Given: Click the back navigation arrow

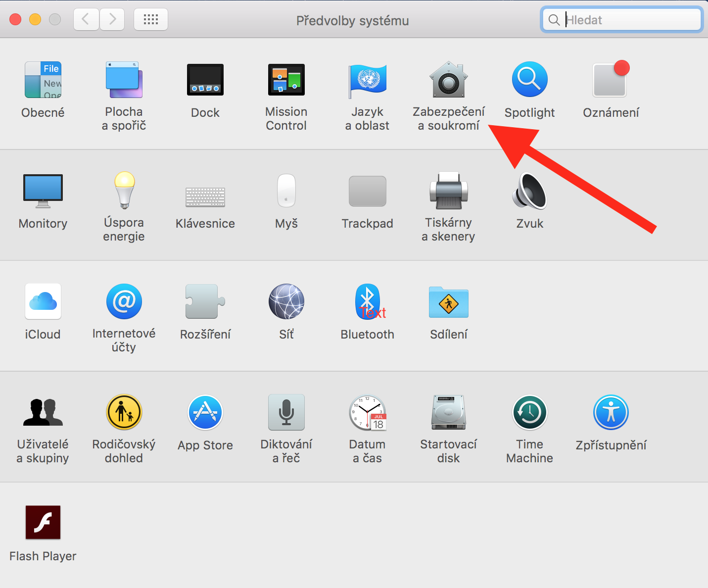Looking at the screenshot, I should point(86,20).
